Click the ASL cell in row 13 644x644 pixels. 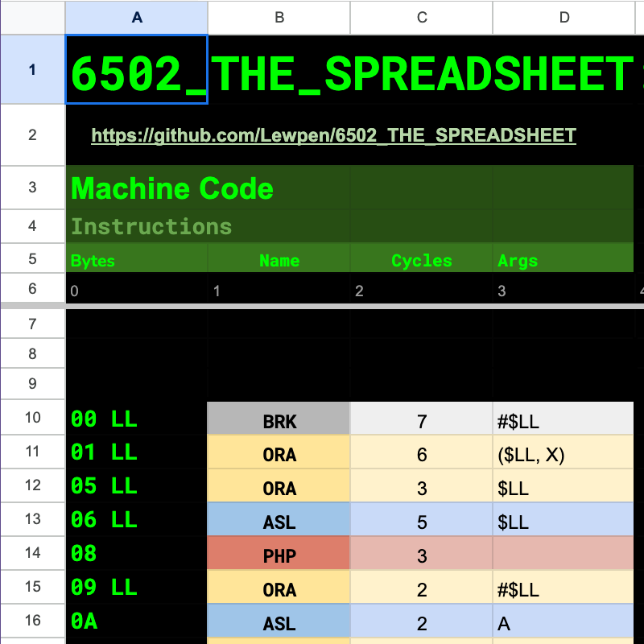click(x=279, y=522)
